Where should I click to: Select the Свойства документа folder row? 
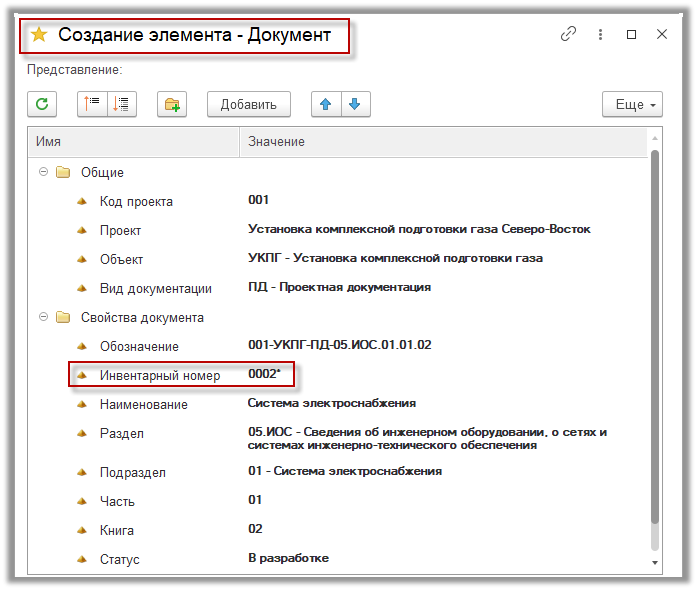point(338,317)
